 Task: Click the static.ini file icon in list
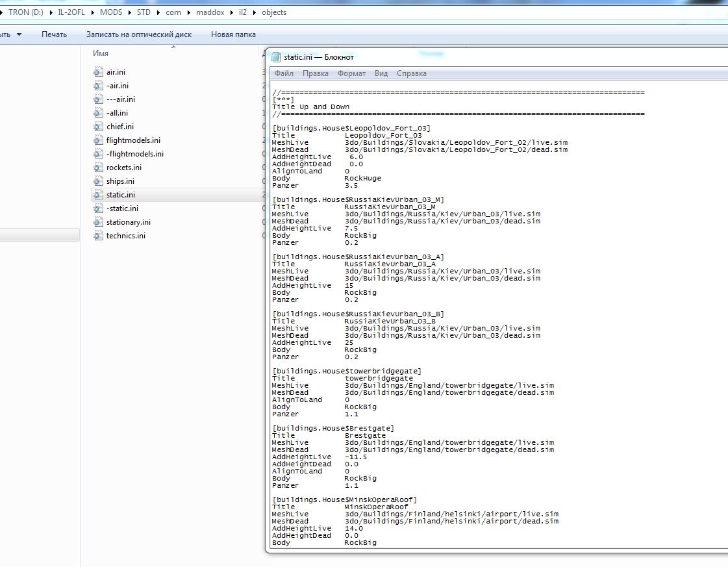tap(98, 195)
